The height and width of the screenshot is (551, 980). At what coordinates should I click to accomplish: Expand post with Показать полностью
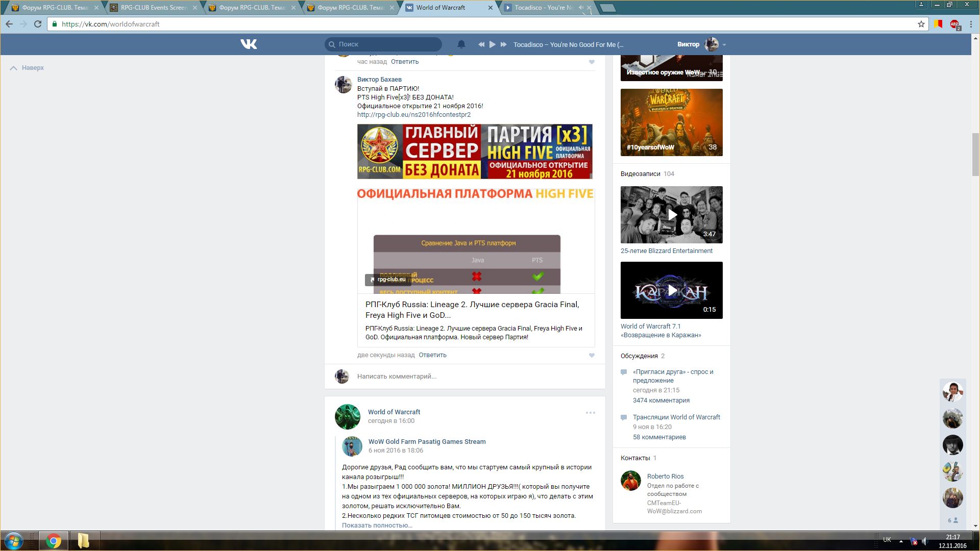coord(377,525)
